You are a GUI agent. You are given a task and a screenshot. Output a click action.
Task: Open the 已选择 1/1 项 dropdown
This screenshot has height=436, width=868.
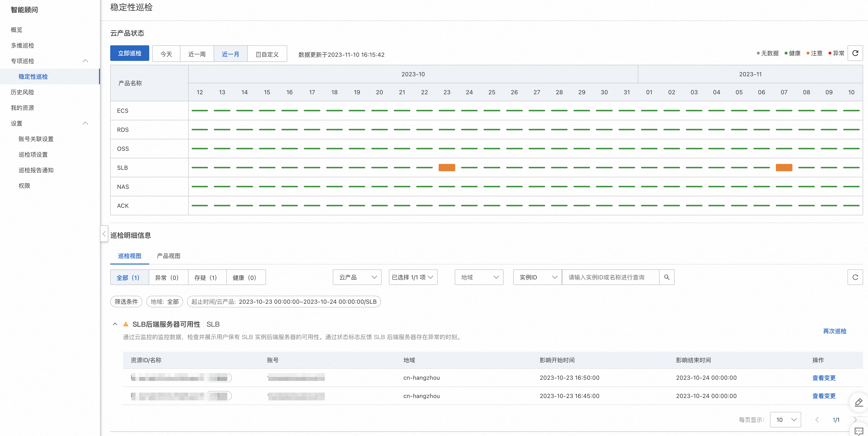click(413, 277)
